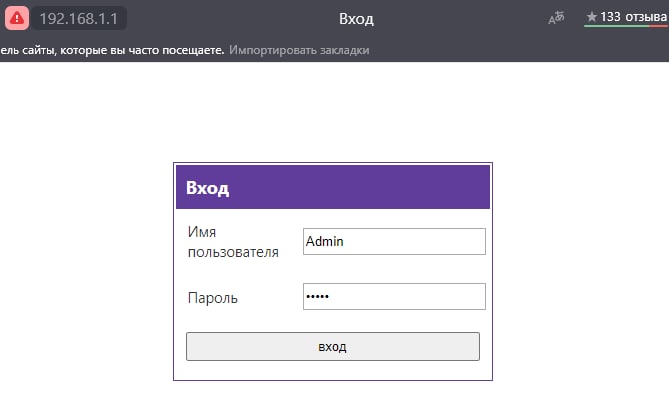Image resolution: width=669 pixels, height=409 pixels.
Task: Open the page translate icon
Action: point(557,18)
